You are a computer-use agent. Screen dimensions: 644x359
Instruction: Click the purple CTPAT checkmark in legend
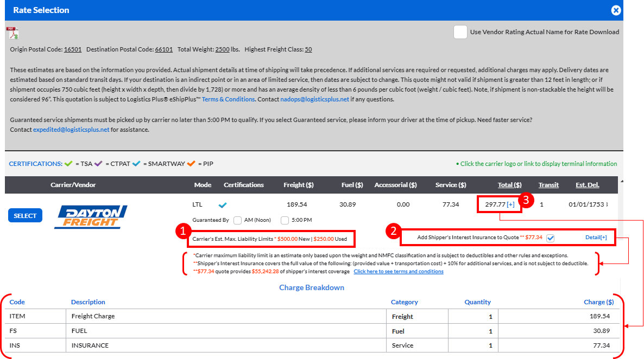(x=99, y=163)
